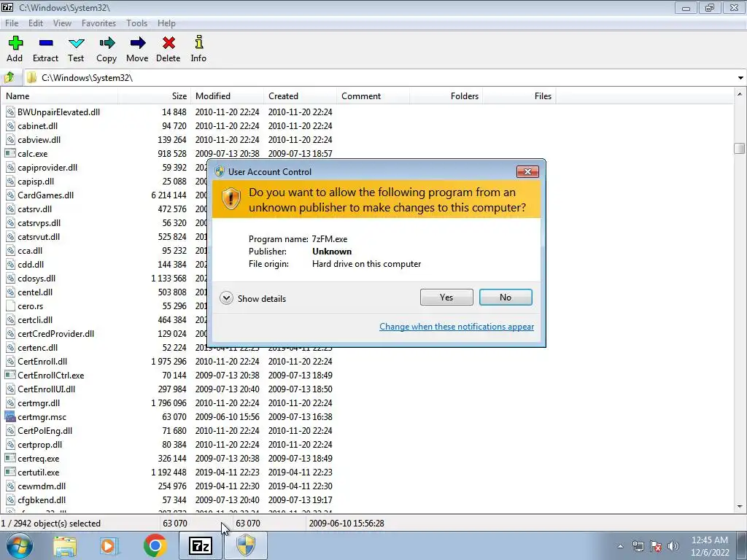Open the address bar path dropdown
Image resolution: width=747 pixels, height=560 pixels.
[740, 77]
